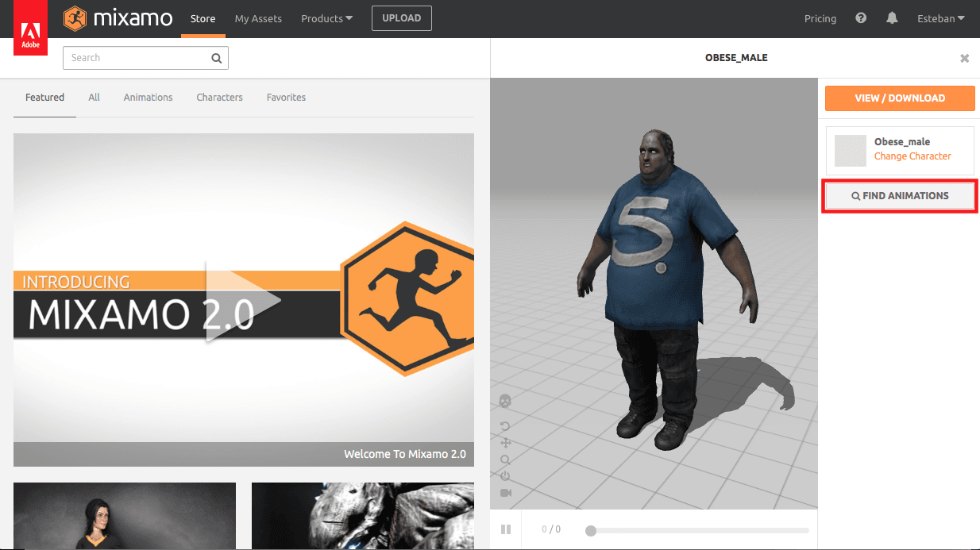Open Change Character for Obese_male
Image resolution: width=980 pixels, height=550 pixels.
pos(912,156)
